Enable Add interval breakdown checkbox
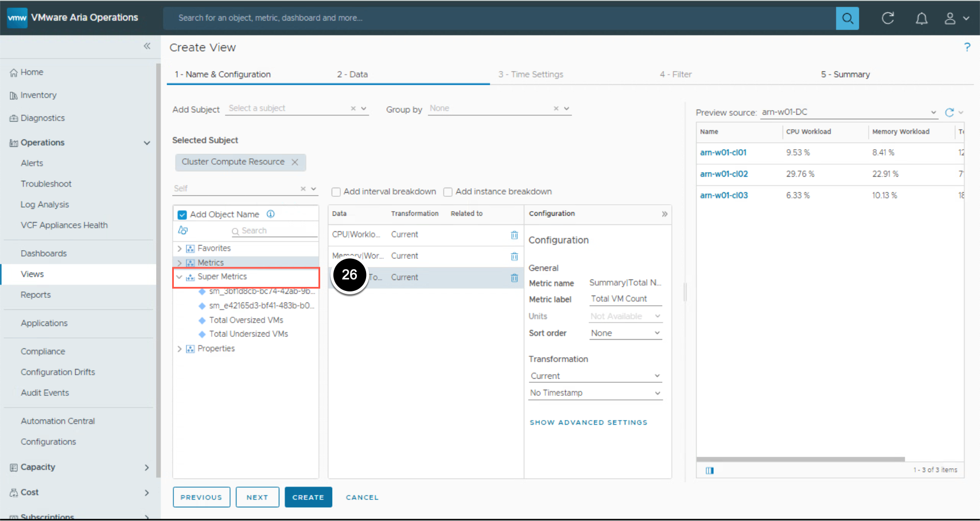Viewport: 980px width, 521px height. [x=336, y=192]
